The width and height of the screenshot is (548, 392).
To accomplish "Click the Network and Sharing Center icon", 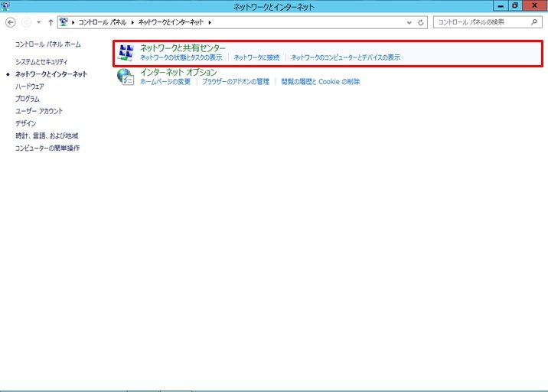I will [x=126, y=53].
